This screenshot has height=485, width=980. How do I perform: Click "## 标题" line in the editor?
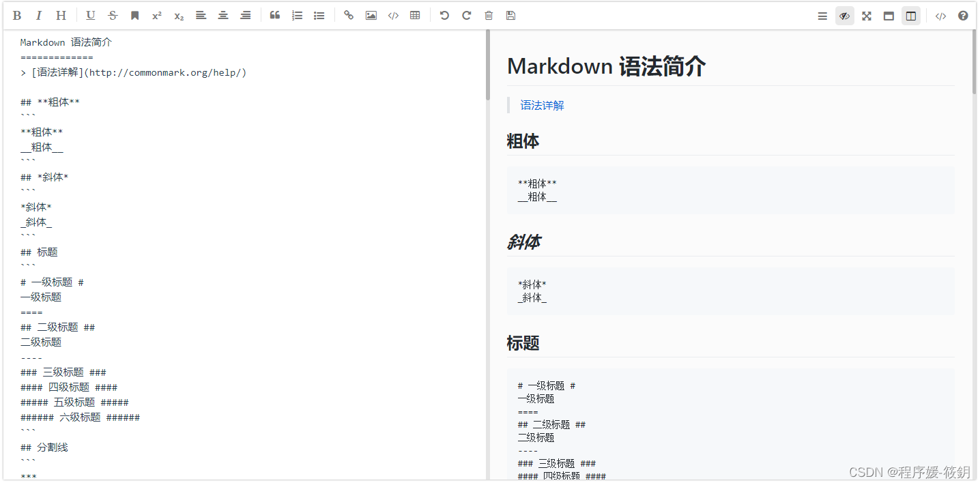coord(39,252)
